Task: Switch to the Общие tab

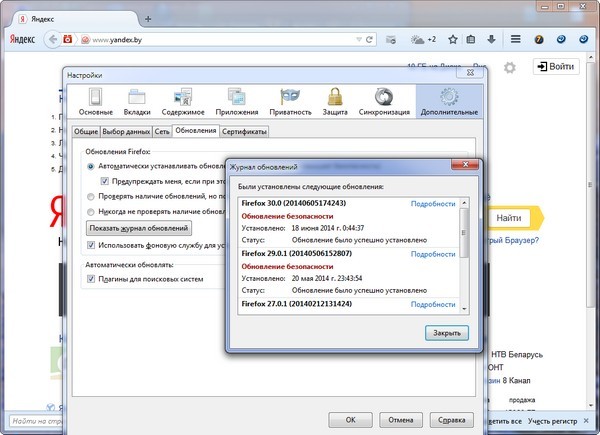Action: [86, 132]
